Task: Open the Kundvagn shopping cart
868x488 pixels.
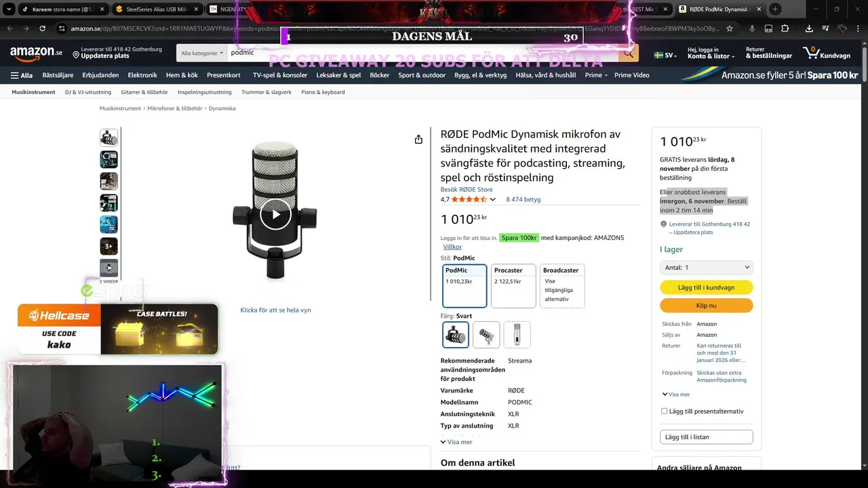Action: click(x=826, y=53)
